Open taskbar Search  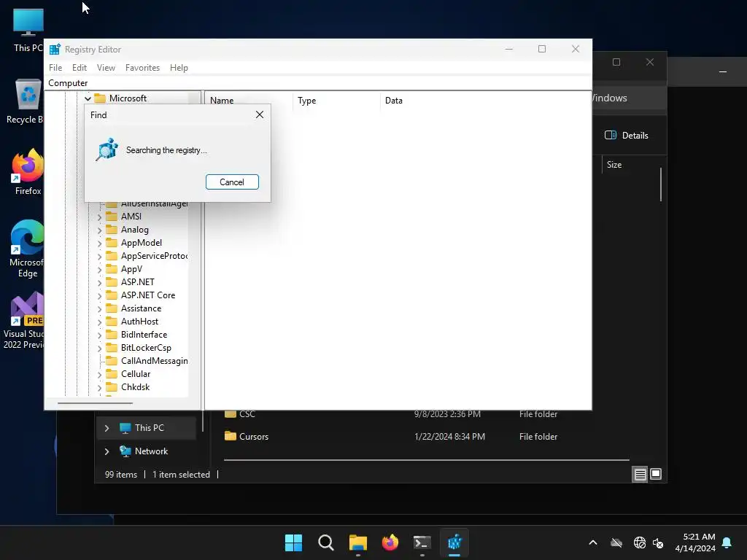pos(326,542)
